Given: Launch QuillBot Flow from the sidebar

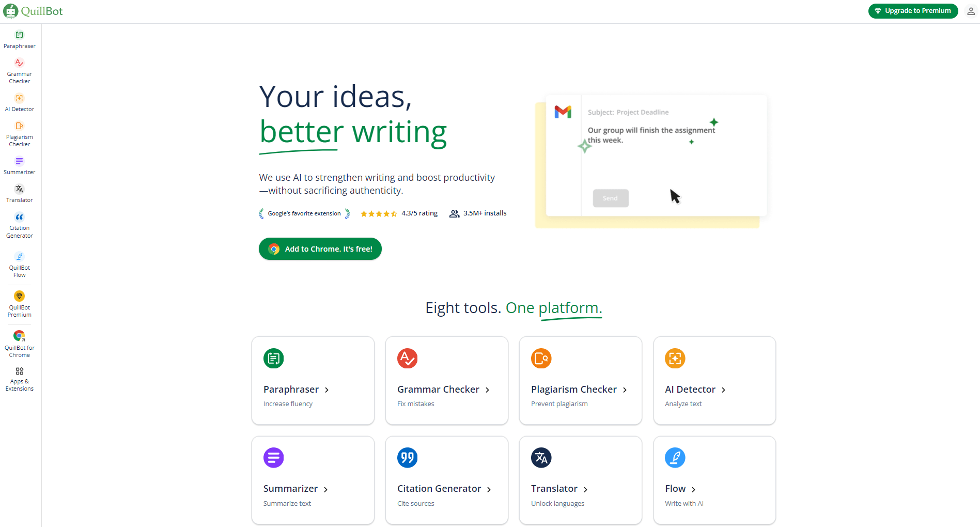Looking at the screenshot, I should [19, 265].
